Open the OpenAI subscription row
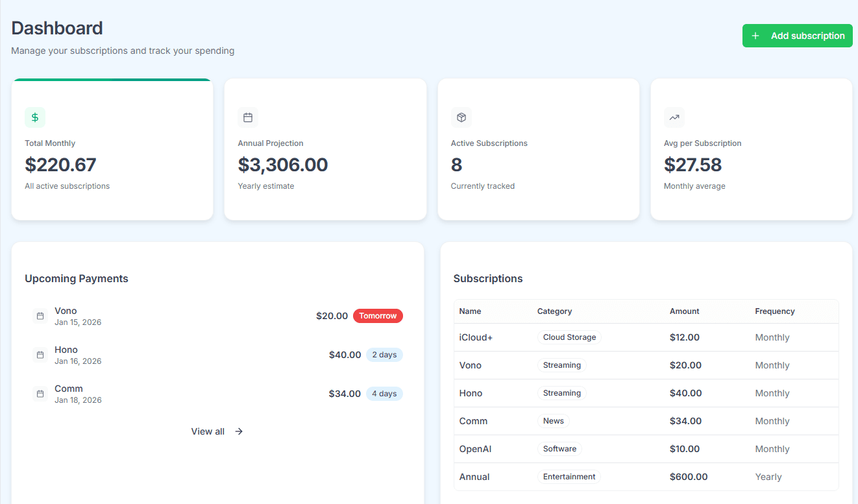Screen dimensions: 858x504 475,449
